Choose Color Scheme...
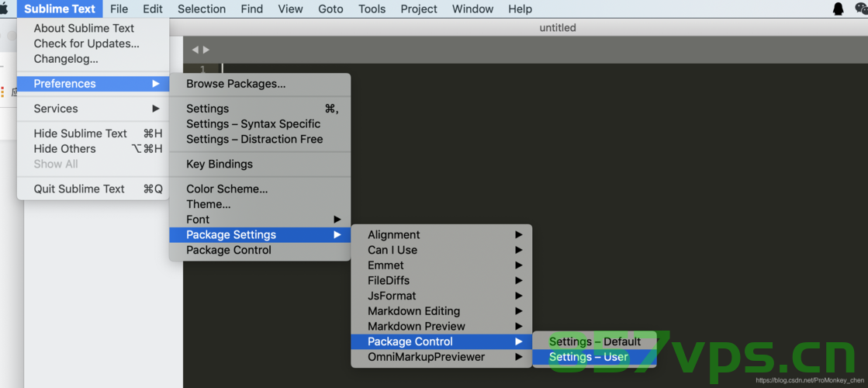The image size is (868, 388). click(260, 189)
